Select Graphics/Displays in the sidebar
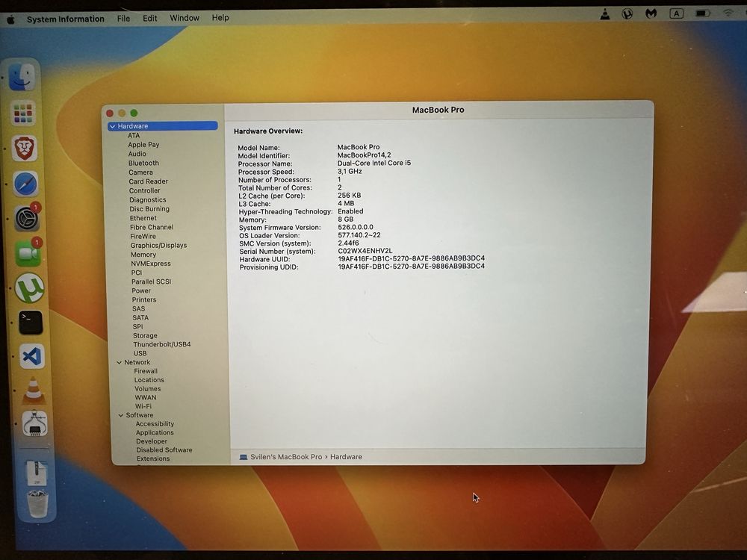The image size is (747, 560). pyautogui.click(x=158, y=245)
